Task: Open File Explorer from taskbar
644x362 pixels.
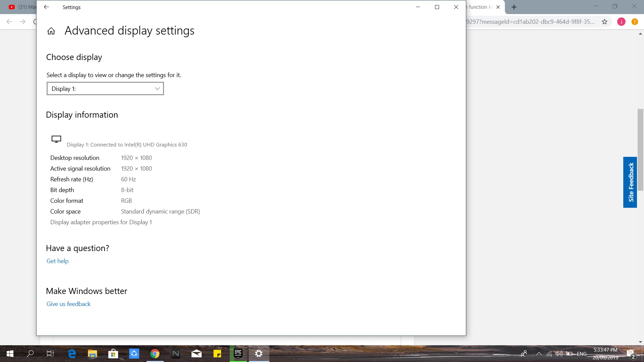Action: [93, 354]
